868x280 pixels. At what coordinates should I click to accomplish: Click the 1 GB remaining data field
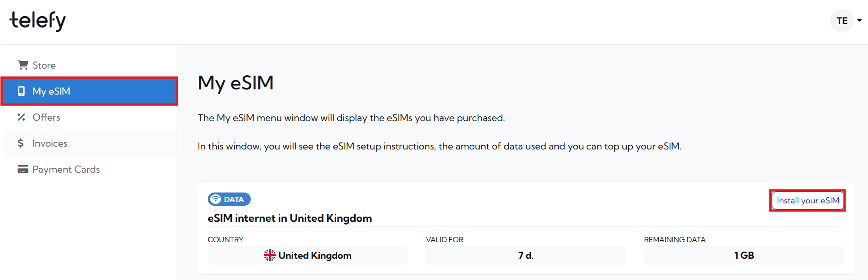pyautogui.click(x=744, y=255)
